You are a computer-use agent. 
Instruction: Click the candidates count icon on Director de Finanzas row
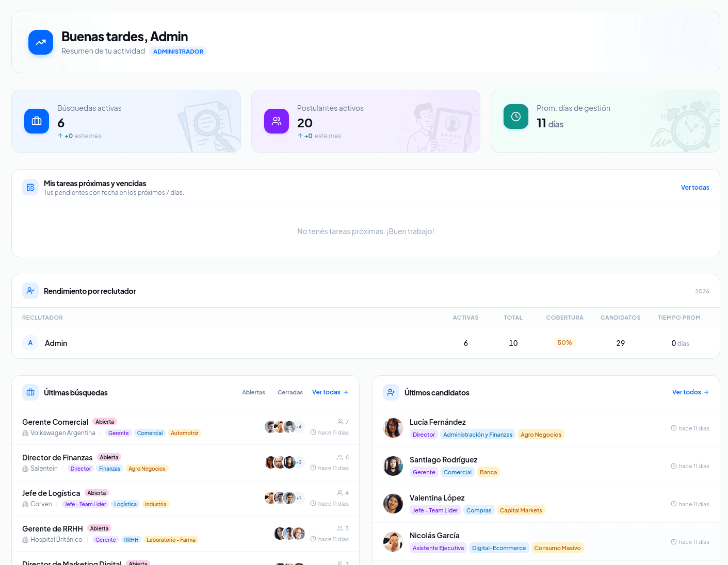click(340, 457)
